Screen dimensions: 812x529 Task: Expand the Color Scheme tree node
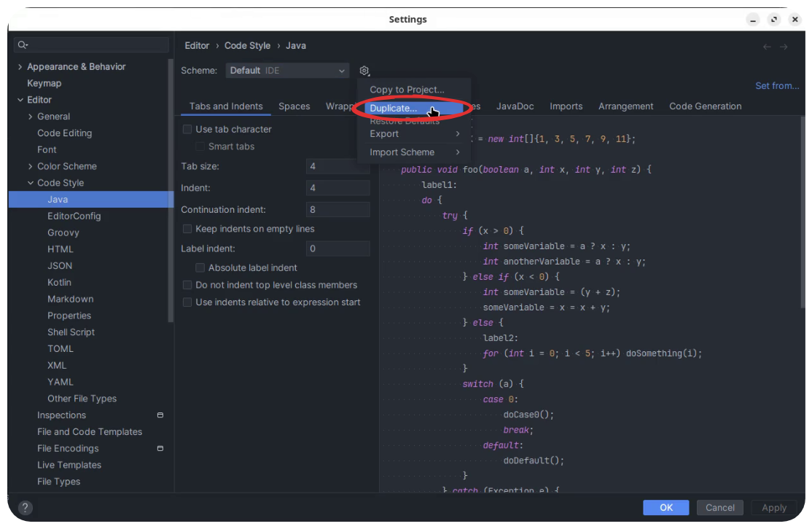(30, 166)
